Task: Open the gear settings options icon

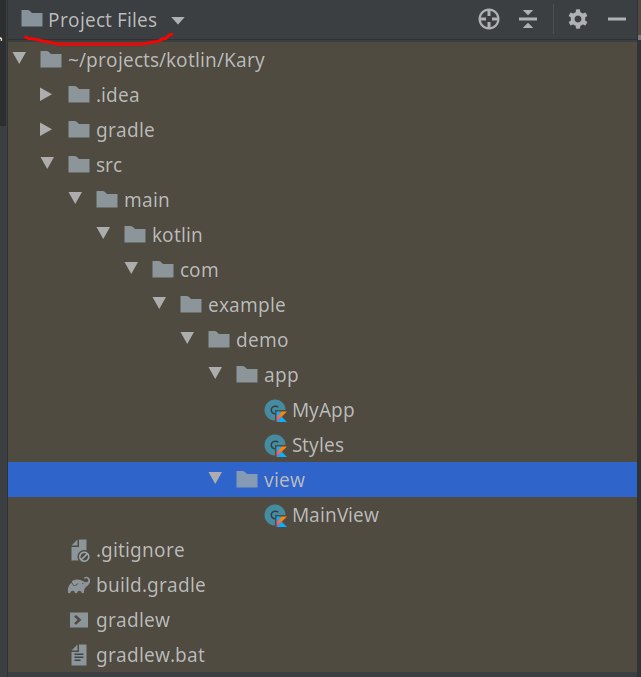Action: pos(578,19)
